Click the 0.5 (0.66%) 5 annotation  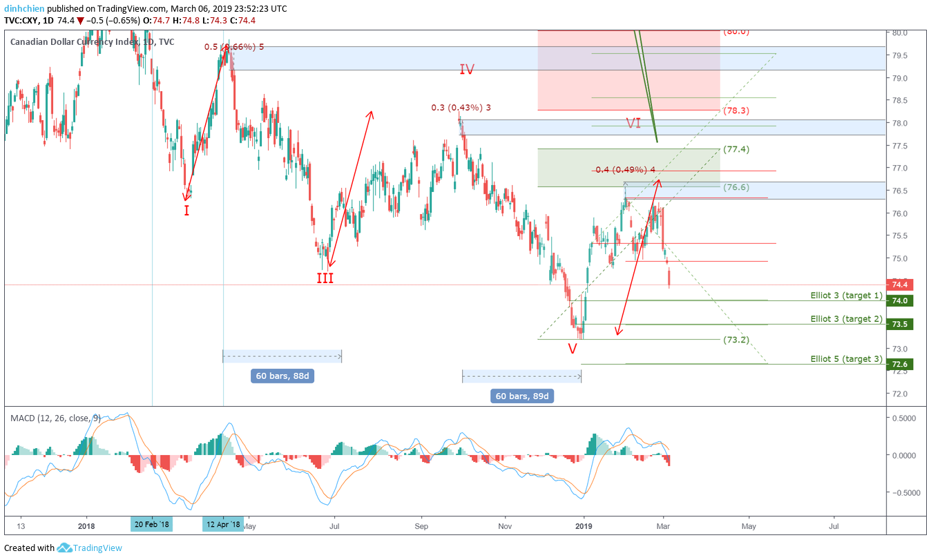click(233, 47)
